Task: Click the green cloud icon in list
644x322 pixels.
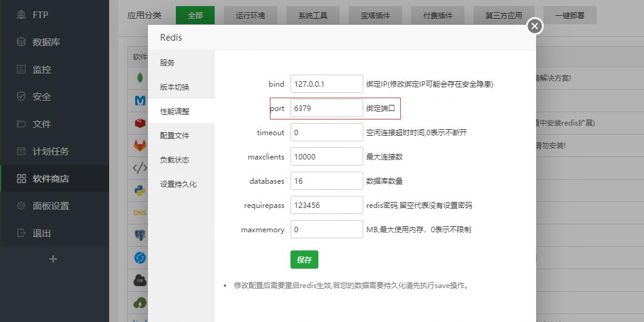Action: pos(140,303)
